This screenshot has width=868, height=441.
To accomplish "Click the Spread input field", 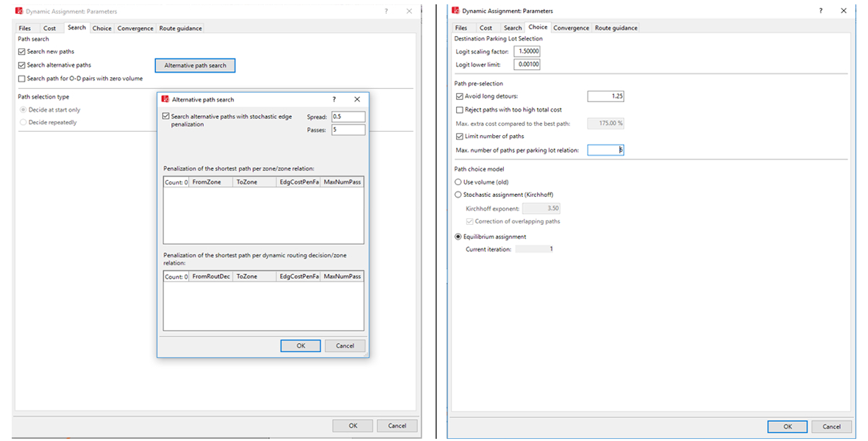I will click(x=348, y=117).
